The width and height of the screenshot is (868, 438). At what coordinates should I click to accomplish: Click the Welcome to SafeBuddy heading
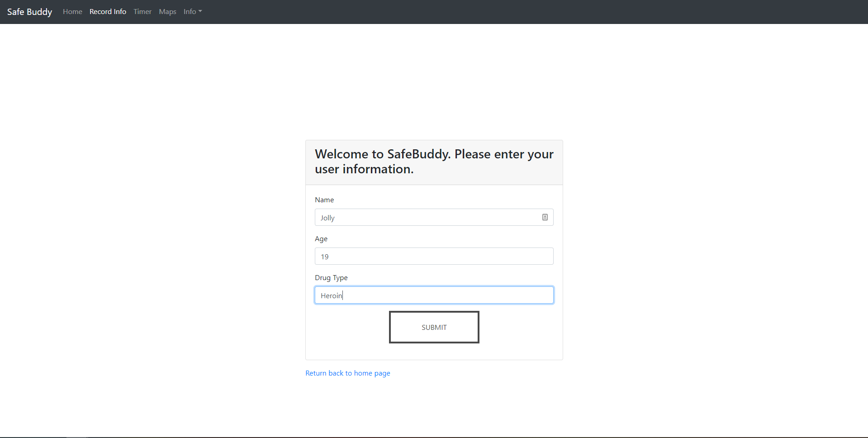(434, 162)
